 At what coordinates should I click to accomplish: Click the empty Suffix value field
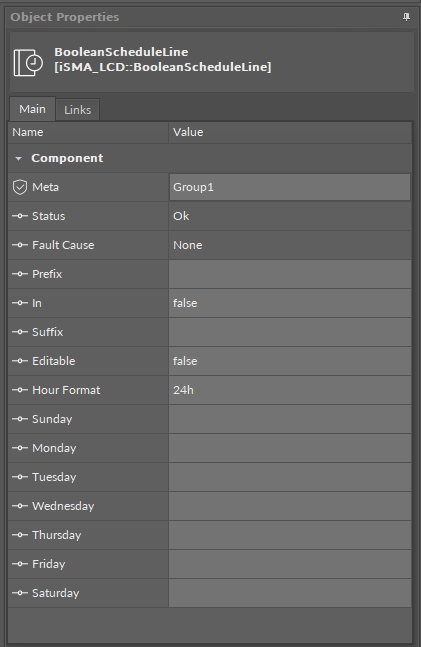point(290,332)
